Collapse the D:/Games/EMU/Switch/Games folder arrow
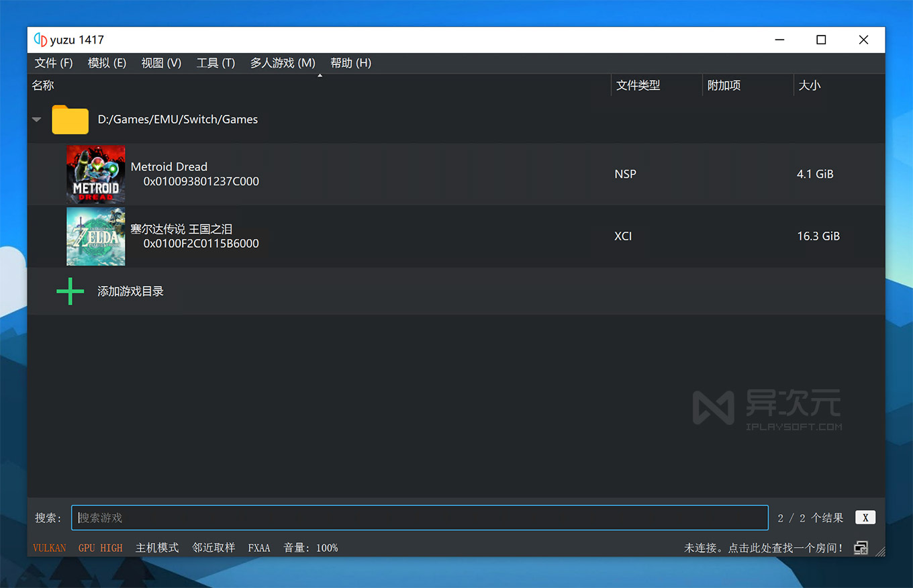 click(x=37, y=119)
